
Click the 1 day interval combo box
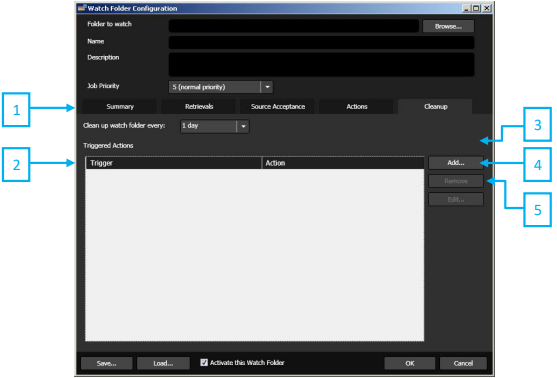tap(215, 126)
